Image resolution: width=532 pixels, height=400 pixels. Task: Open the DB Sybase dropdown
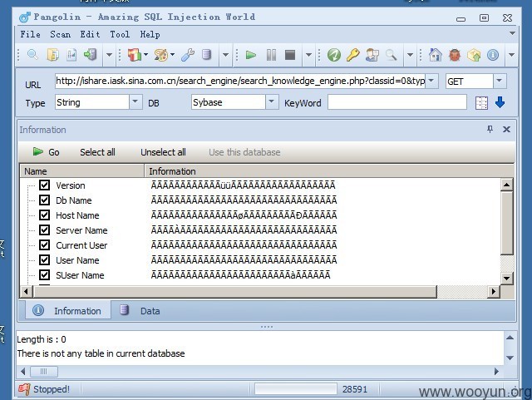272,101
